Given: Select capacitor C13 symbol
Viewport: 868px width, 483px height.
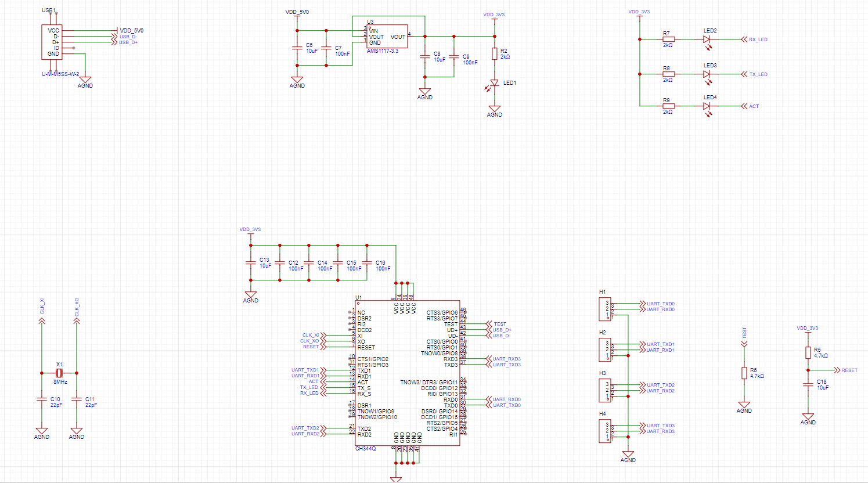Looking at the screenshot, I should click(251, 263).
